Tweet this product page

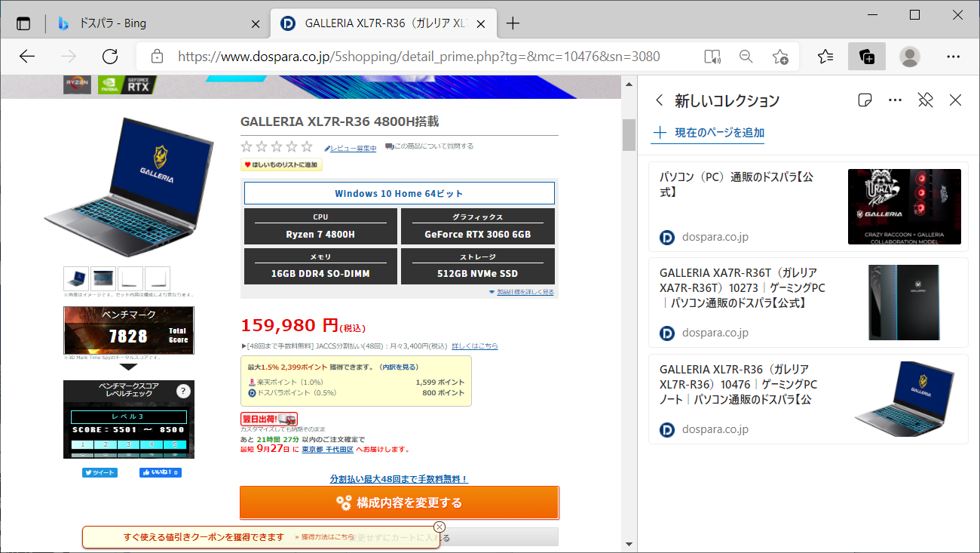click(100, 473)
